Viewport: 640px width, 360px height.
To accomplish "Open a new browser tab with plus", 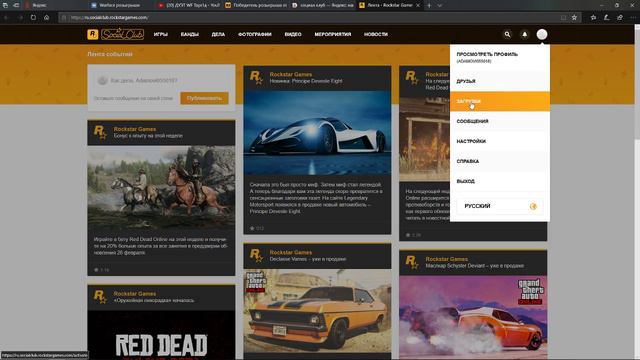I will tap(429, 5).
